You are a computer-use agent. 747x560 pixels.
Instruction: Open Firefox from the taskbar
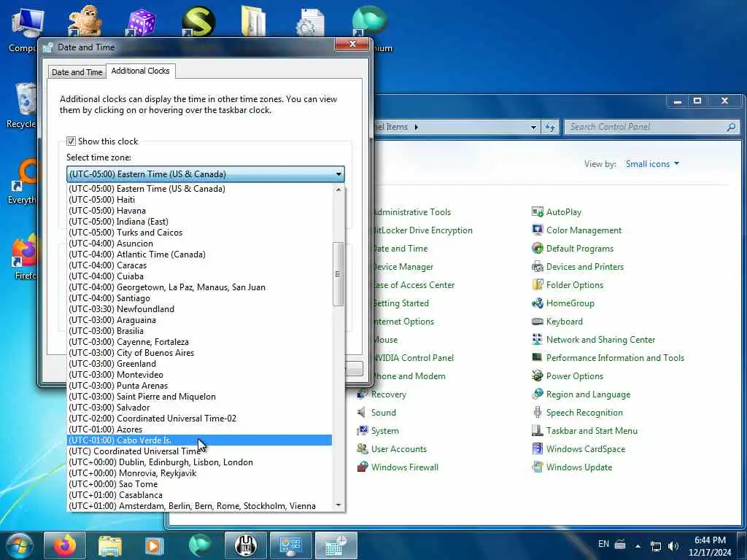[65, 545]
